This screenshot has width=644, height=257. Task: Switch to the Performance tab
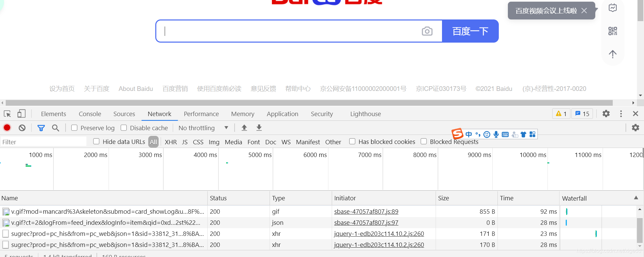(x=201, y=114)
